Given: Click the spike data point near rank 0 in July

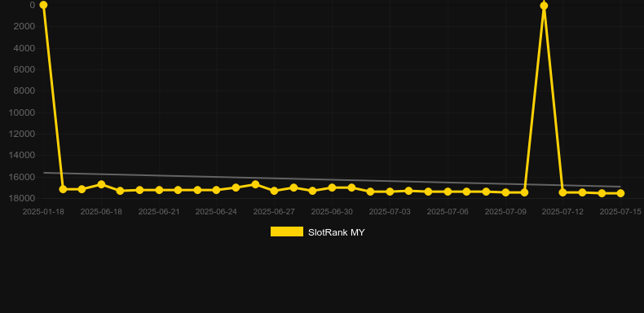Looking at the screenshot, I should click(544, 6).
